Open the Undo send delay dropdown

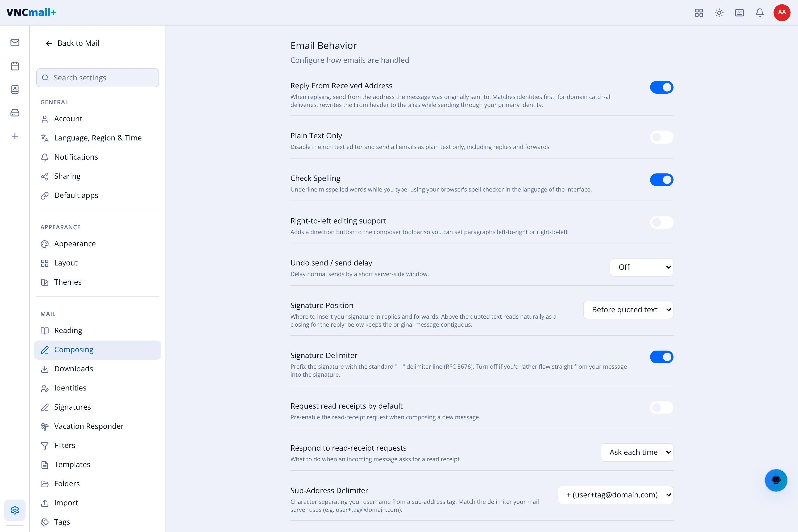point(642,267)
